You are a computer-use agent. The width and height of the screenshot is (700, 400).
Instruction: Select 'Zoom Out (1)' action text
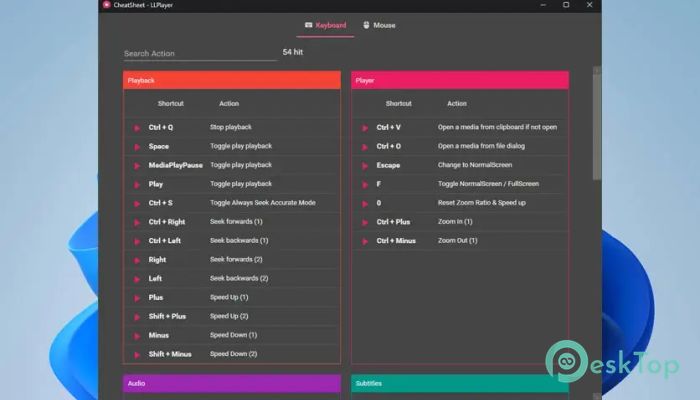pos(458,240)
